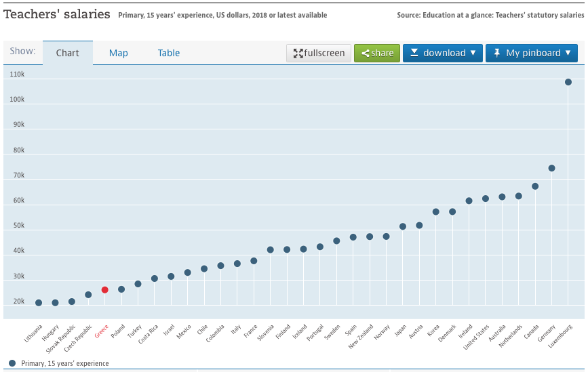This screenshot has height=372, width=588.
Task: Click the Luxembourg data point at top
Action: (x=568, y=82)
